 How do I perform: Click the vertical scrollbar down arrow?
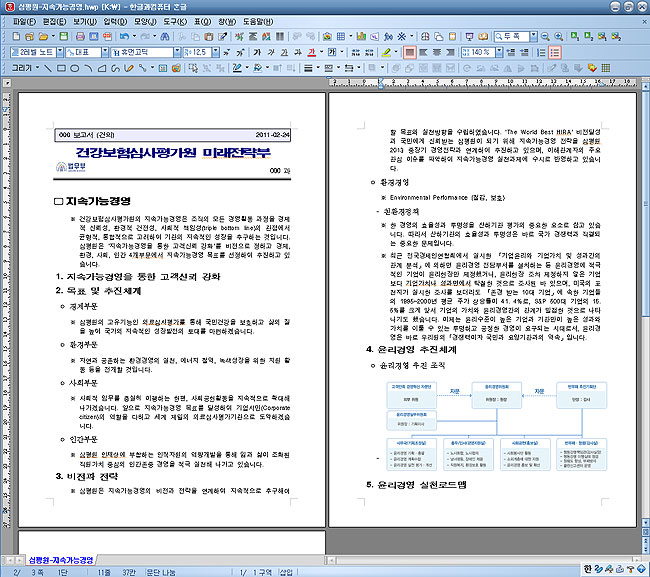click(645, 522)
